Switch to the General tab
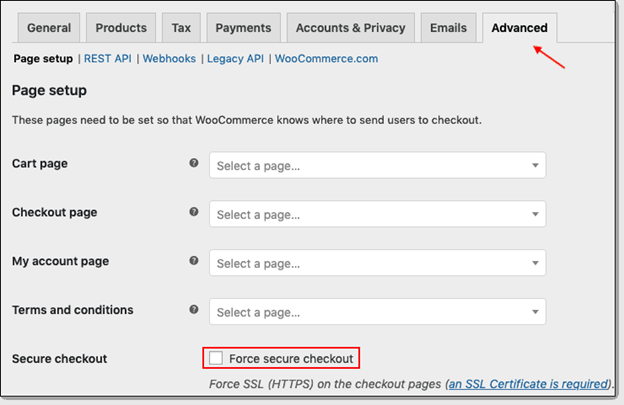624x405 pixels. [x=49, y=28]
